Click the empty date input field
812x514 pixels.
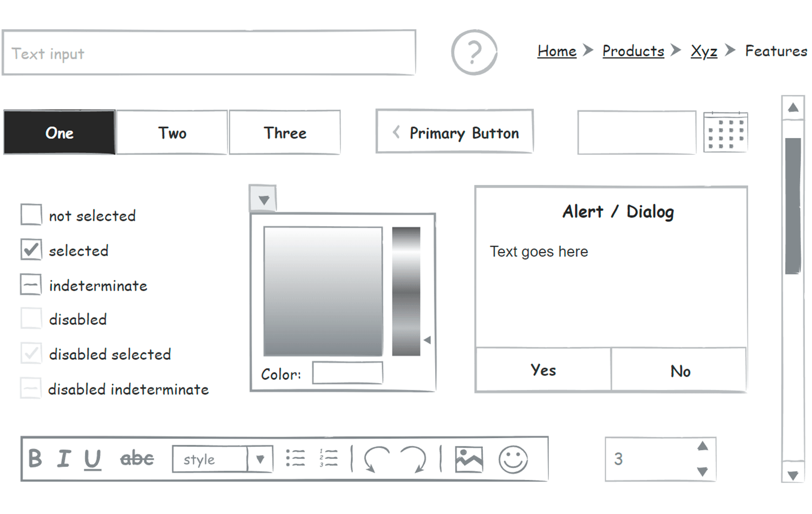pyautogui.click(x=637, y=133)
